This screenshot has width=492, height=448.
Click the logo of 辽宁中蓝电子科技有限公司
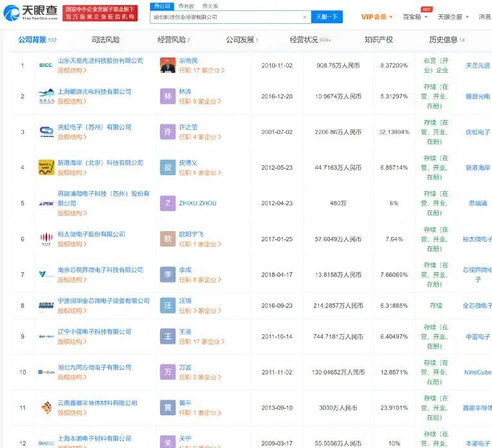tap(46, 337)
